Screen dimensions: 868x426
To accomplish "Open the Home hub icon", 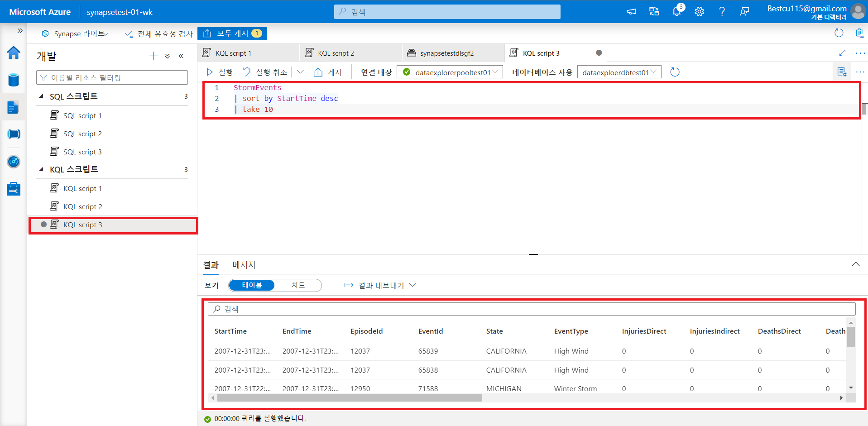I will click(14, 53).
